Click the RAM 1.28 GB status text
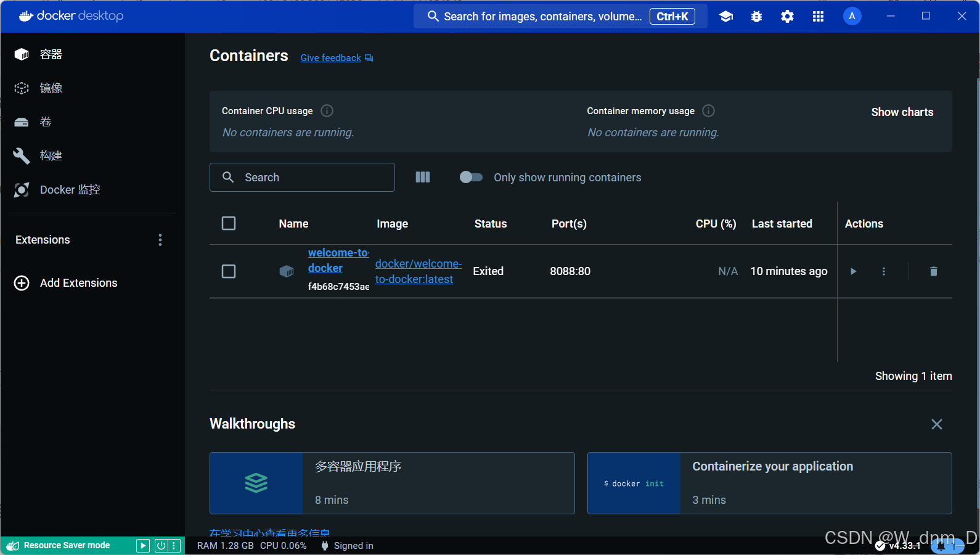The image size is (980, 555). coord(226,546)
